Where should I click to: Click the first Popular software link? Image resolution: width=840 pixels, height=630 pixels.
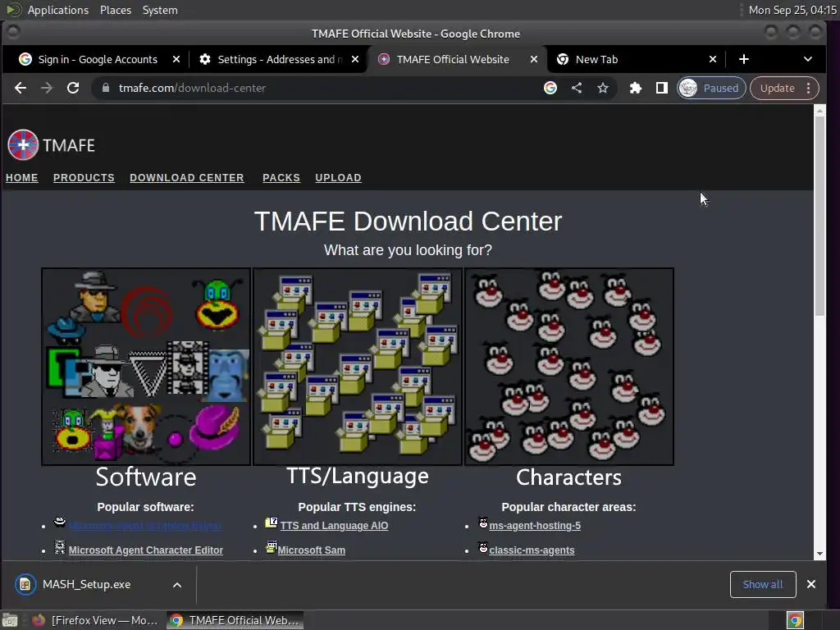tap(144, 526)
